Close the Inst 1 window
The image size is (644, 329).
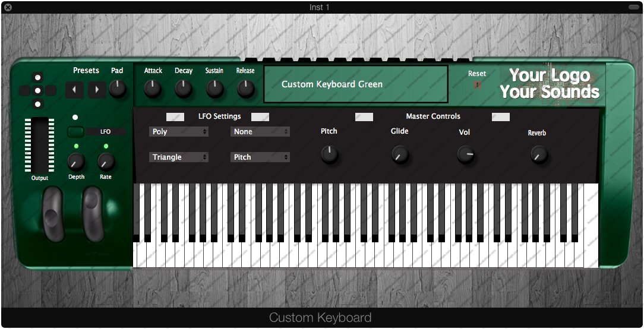[x=8, y=7]
